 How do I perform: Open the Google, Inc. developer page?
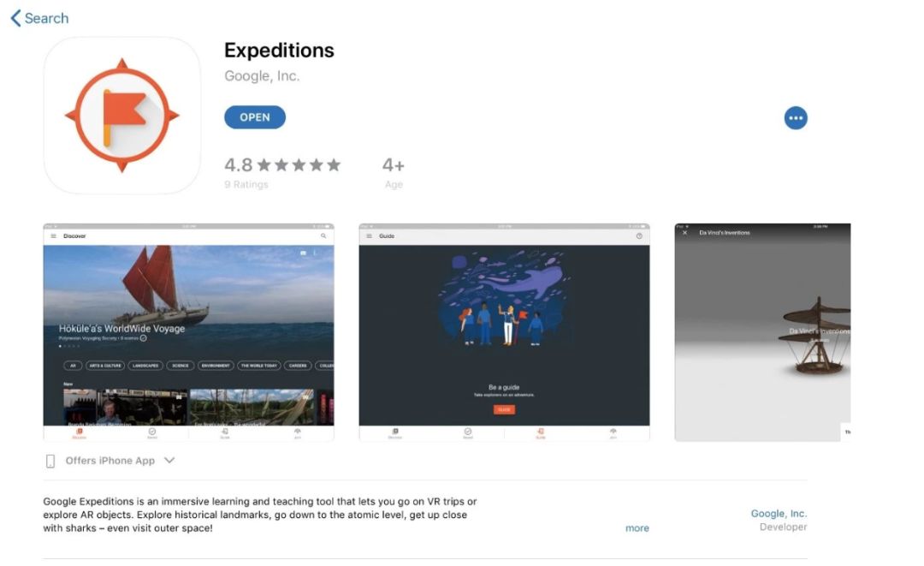pyautogui.click(x=779, y=520)
